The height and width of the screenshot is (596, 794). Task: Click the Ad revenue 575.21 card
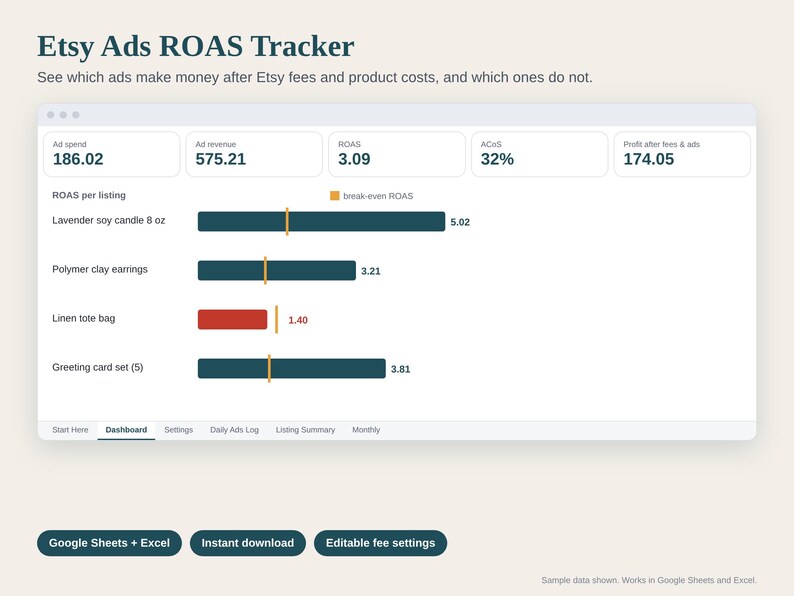(254, 154)
